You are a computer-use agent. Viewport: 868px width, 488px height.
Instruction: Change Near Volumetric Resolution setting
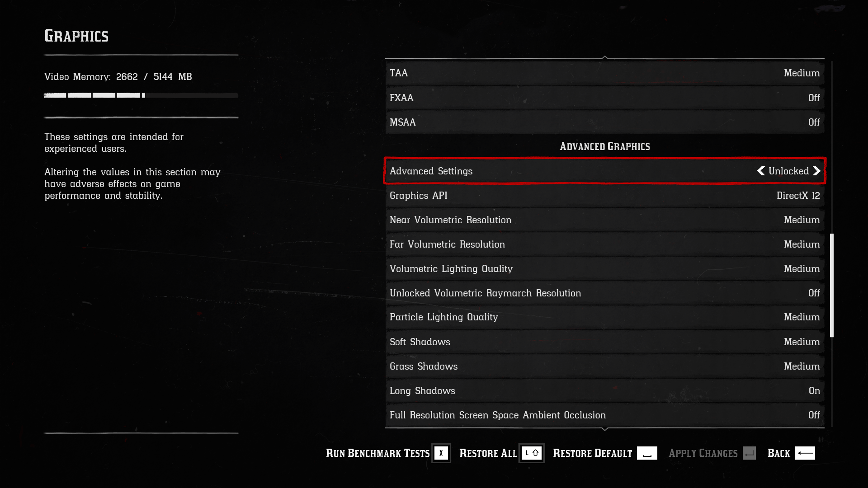pyautogui.click(x=604, y=219)
